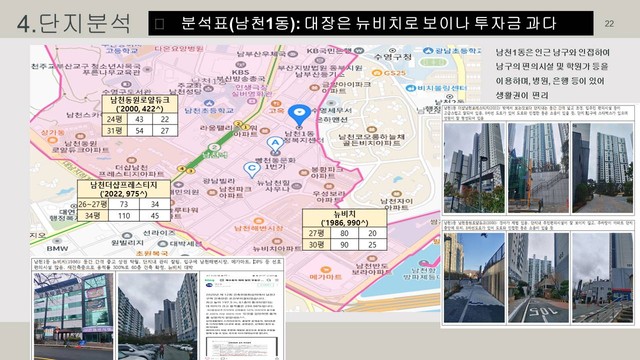Click the 남천파크아파트 map icon
640x360 pixels.
pos(212,192)
